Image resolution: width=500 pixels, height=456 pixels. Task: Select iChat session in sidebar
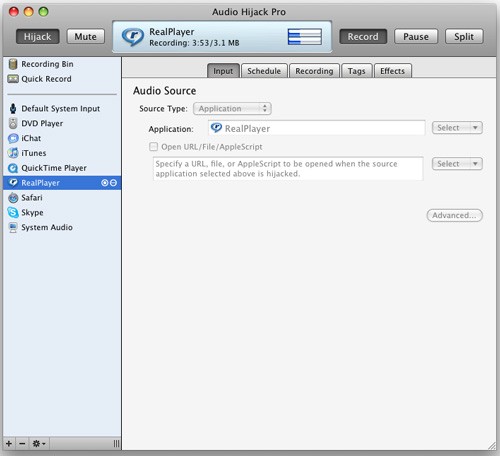pos(62,138)
